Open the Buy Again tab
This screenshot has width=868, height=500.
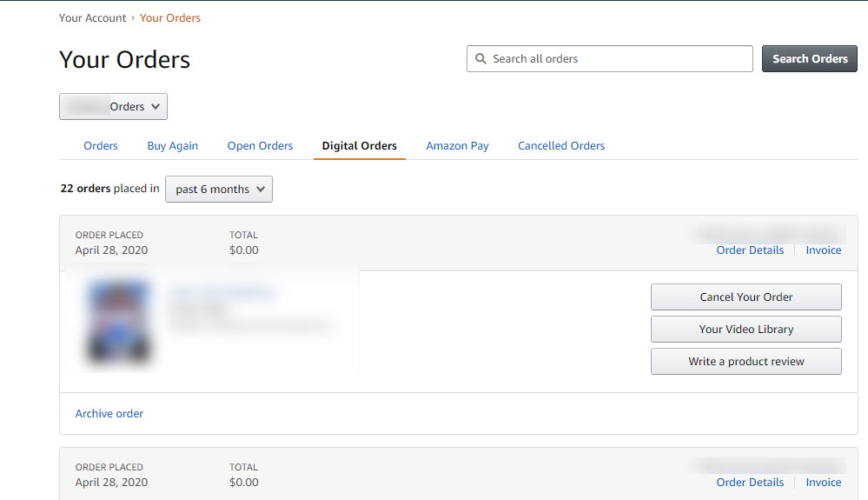click(x=173, y=146)
